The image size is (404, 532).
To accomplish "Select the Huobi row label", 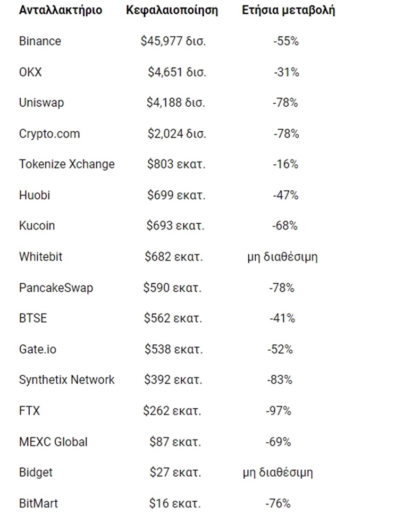I will pyautogui.click(x=35, y=195).
